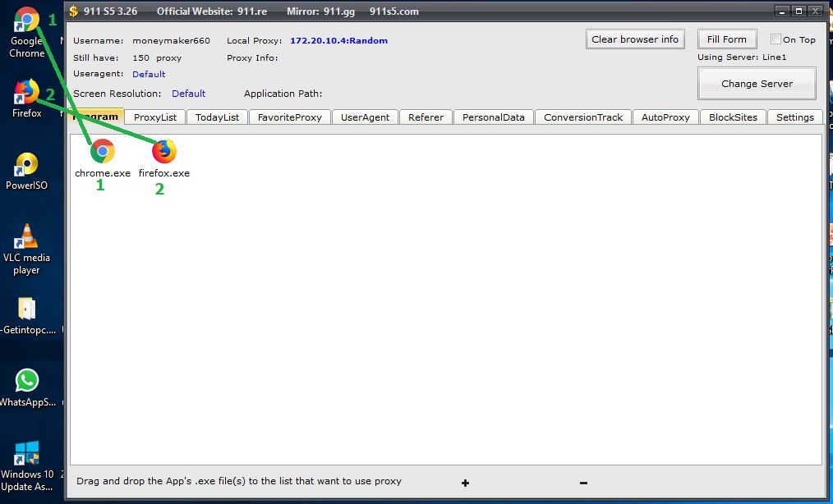Select the firefox.exe icon in the program list
This screenshot has height=504, width=833.
[x=164, y=152]
